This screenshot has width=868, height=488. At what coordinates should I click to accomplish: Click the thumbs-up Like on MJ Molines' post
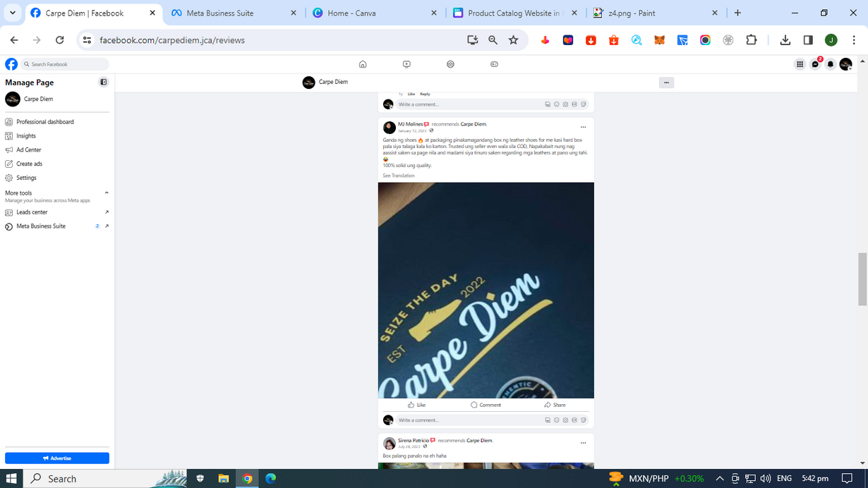pos(416,405)
